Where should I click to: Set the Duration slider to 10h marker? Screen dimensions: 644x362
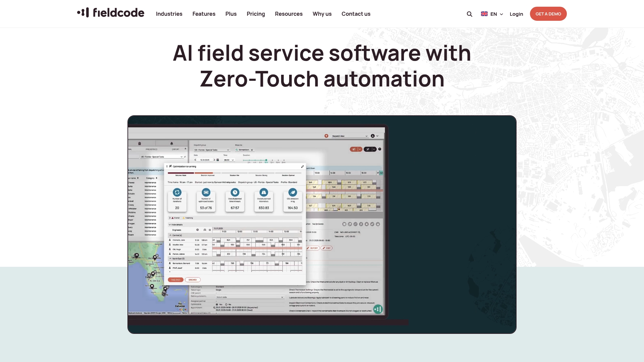pos(266,160)
